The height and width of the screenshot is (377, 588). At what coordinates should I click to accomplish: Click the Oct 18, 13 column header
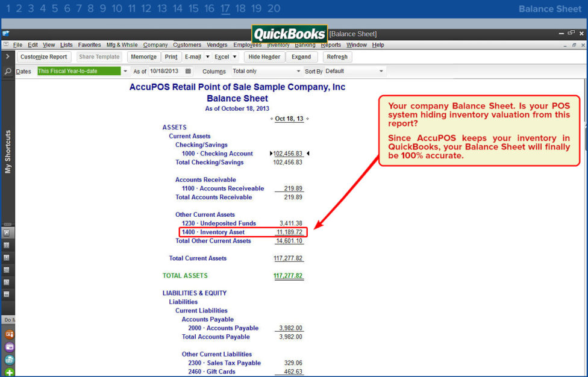289,119
